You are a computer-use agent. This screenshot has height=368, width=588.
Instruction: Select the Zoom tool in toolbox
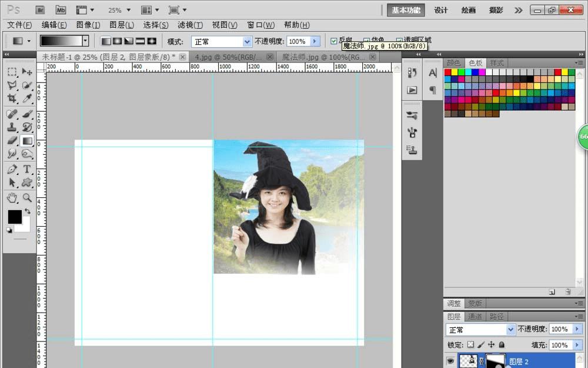pos(27,198)
